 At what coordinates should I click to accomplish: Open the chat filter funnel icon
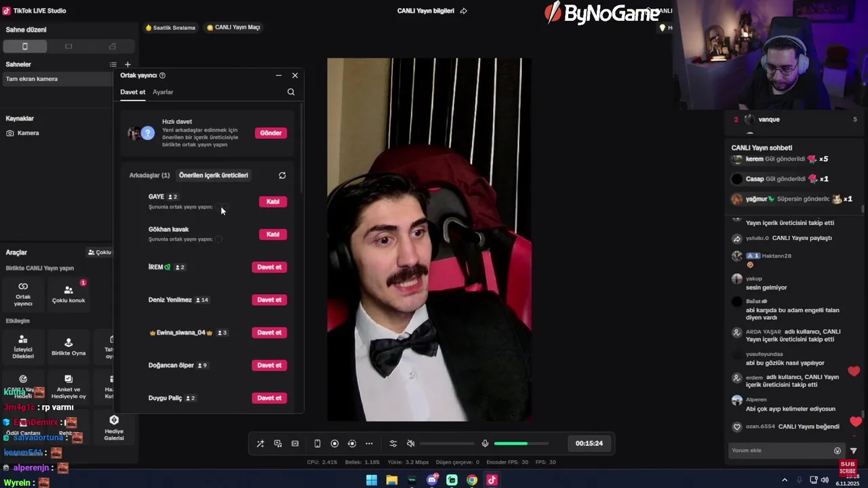tap(854, 451)
